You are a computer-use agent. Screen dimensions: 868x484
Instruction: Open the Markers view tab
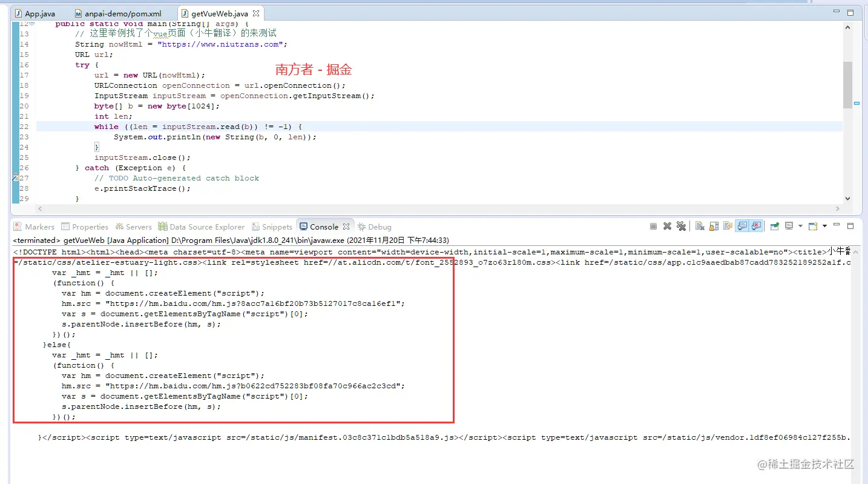[35, 227]
